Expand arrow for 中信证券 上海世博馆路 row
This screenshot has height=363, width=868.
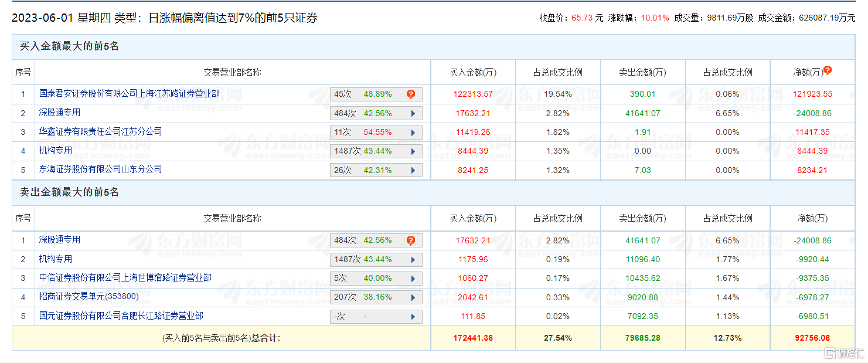click(x=413, y=279)
